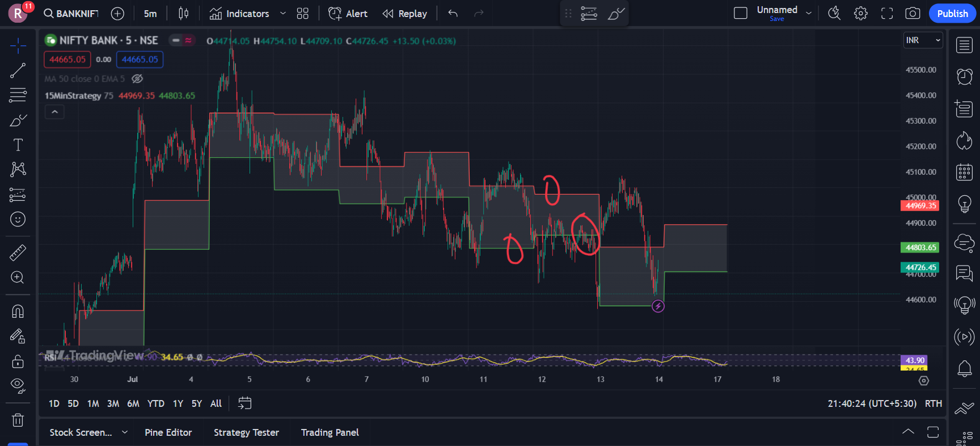Start bar Replay mode
This screenshot has height=446, width=980.
tap(404, 14)
